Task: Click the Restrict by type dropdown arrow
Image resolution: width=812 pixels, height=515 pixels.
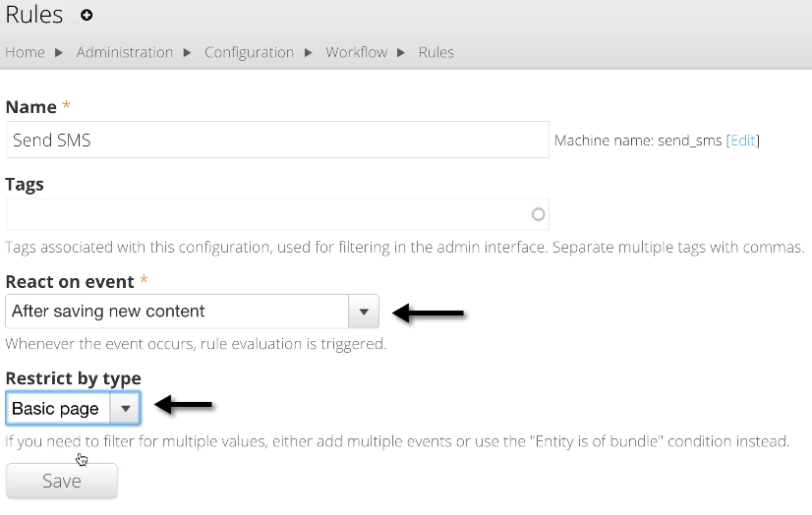Action: (125, 408)
